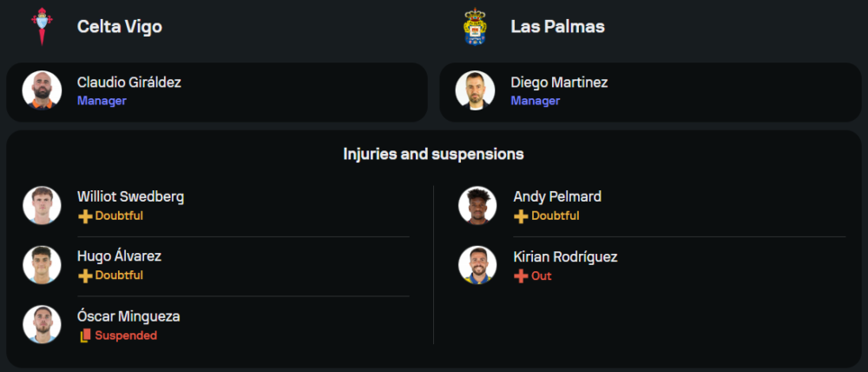
Task: Click Kirian Rodríguez's red out icon
Action: click(x=521, y=276)
